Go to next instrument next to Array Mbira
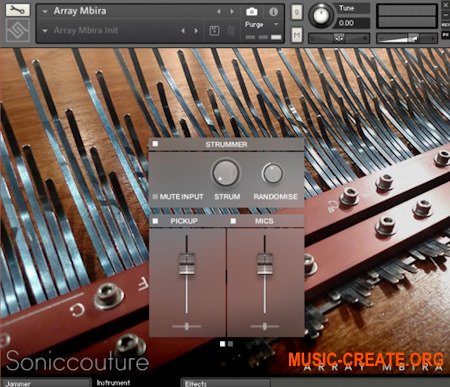The width and height of the screenshot is (450, 387). tap(232, 12)
